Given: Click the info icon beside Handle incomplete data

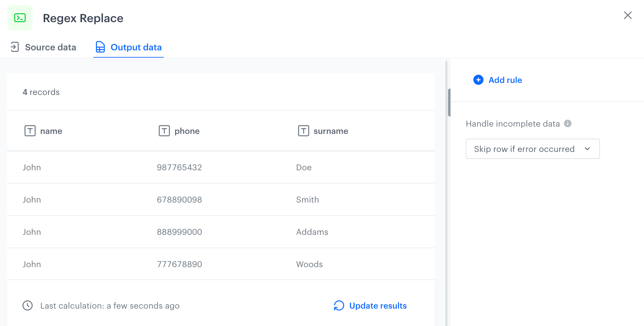Looking at the screenshot, I should click(568, 124).
